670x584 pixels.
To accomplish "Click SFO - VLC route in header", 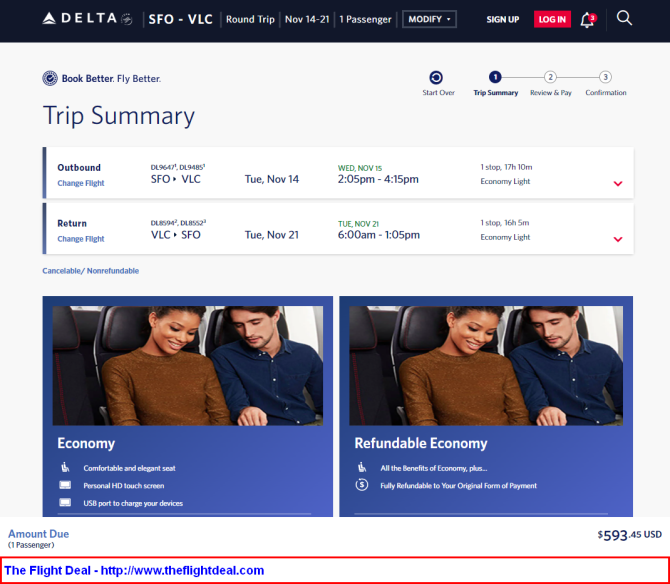I will tap(180, 19).
